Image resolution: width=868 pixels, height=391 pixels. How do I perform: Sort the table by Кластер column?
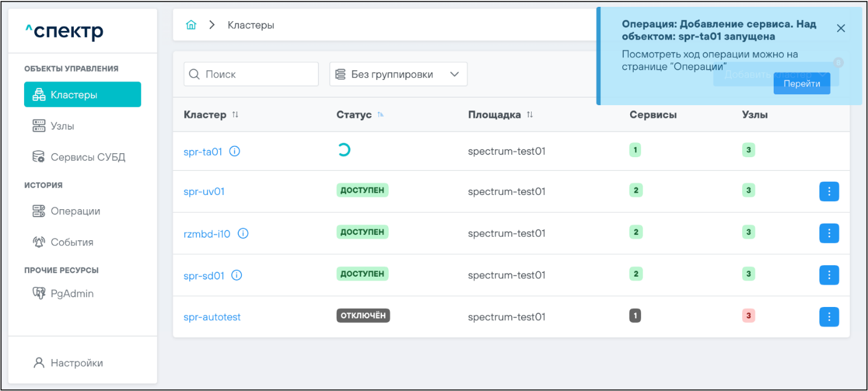(235, 115)
